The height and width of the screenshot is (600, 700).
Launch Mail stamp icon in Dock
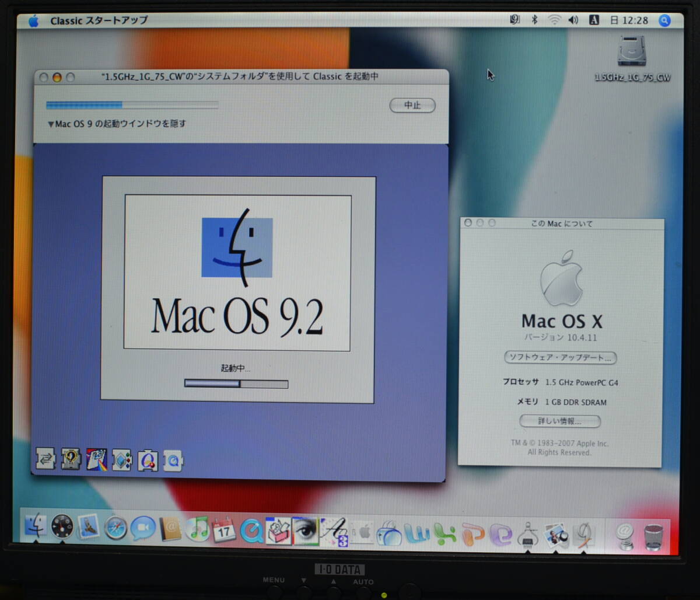89,527
